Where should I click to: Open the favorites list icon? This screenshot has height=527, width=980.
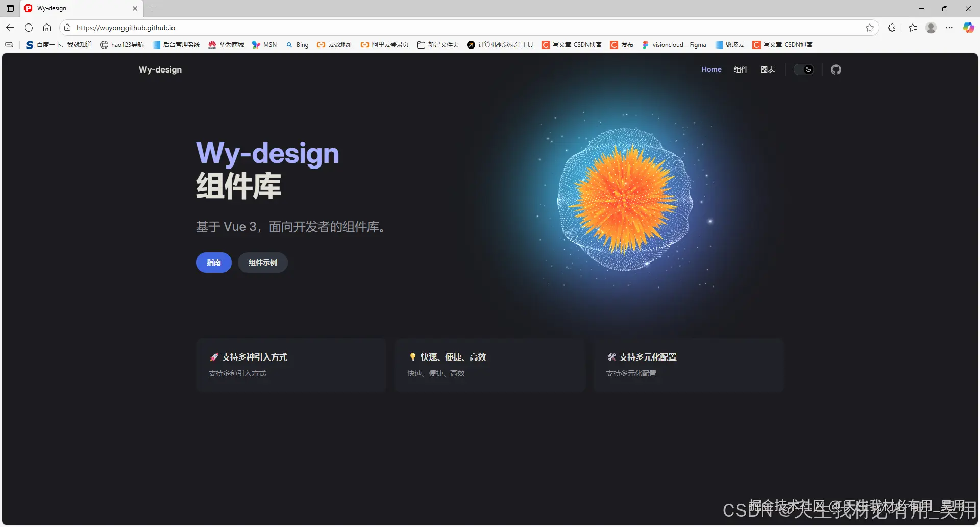913,28
